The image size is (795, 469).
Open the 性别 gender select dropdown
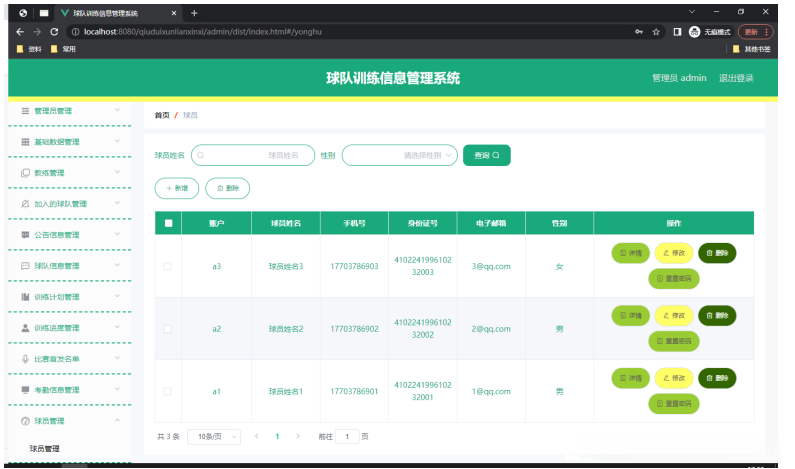click(400, 156)
